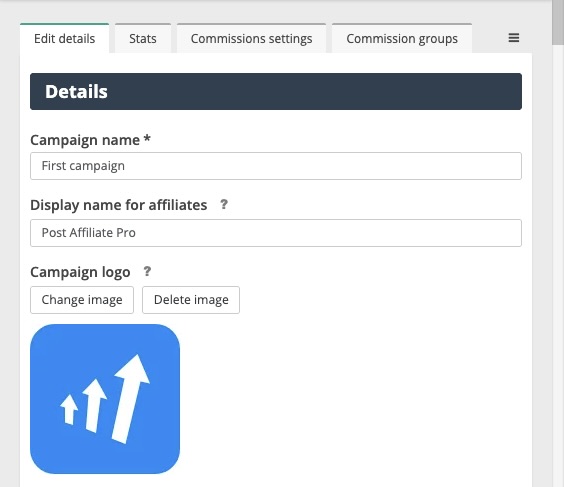Focus the Campaign name input field
Screen dimensions: 564x487
click(276, 166)
